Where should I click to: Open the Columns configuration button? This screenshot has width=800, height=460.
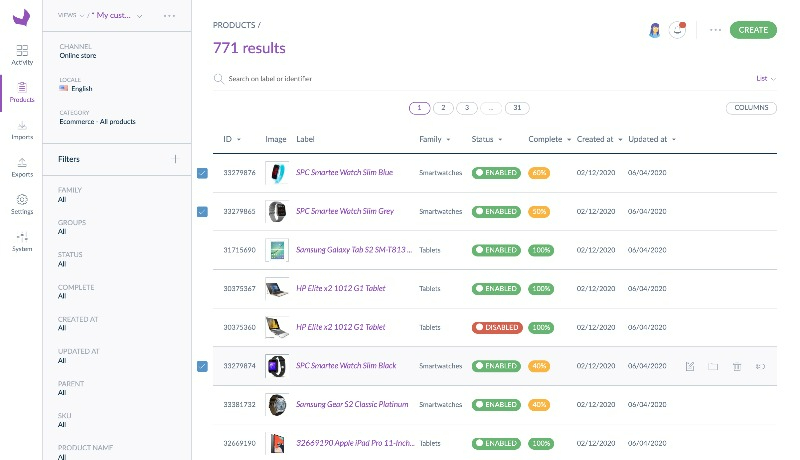[751, 108]
